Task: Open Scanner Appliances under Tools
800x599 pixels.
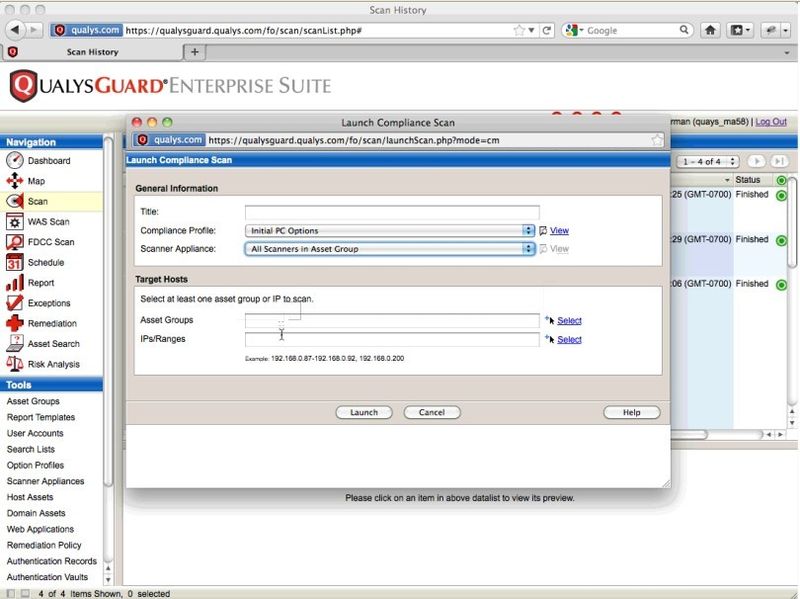Action: pyautogui.click(x=45, y=481)
